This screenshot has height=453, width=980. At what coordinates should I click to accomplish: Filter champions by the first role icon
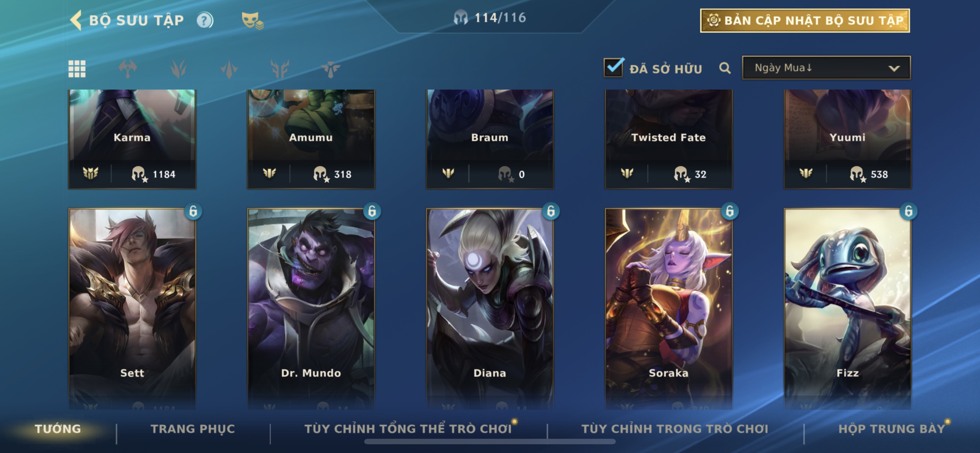(128, 69)
